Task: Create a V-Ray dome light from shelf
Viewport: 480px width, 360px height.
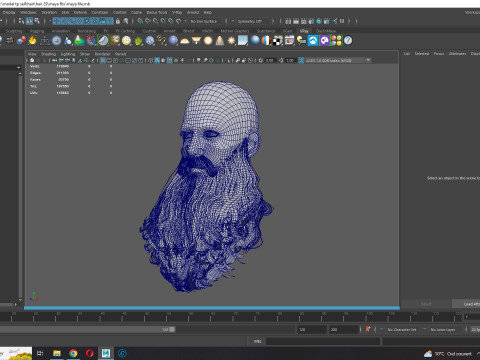Action: (185, 41)
